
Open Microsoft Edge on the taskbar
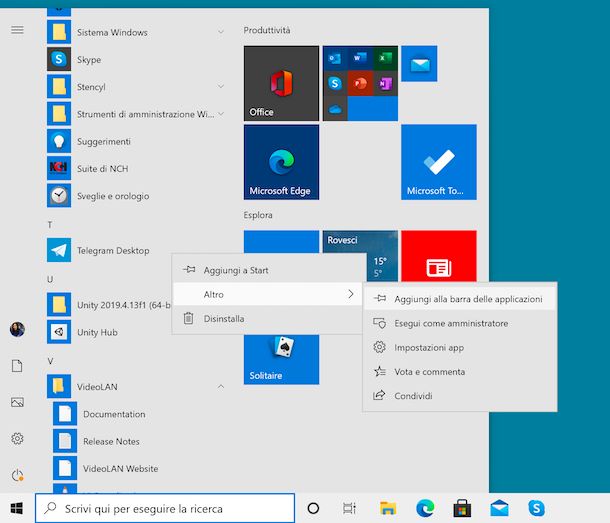coord(425,508)
